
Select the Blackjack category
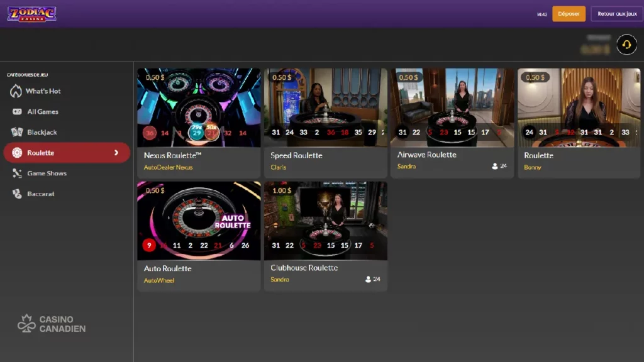pos(42,133)
